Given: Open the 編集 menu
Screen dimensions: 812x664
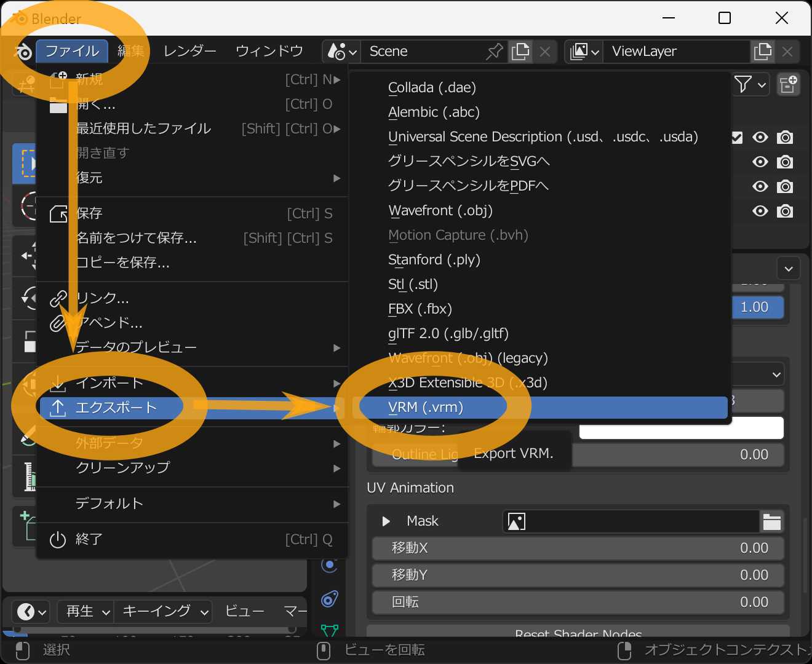Looking at the screenshot, I should (x=131, y=52).
